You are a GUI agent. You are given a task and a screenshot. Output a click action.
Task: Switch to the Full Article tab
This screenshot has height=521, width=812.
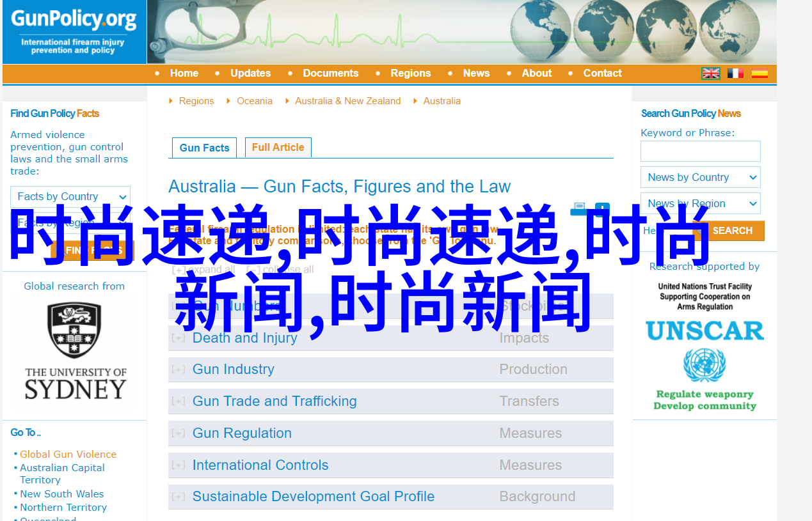tap(278, 148)
